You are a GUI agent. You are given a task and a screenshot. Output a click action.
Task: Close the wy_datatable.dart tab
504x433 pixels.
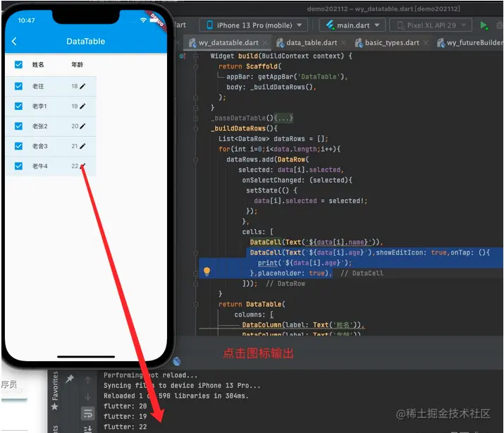(265, 42)
